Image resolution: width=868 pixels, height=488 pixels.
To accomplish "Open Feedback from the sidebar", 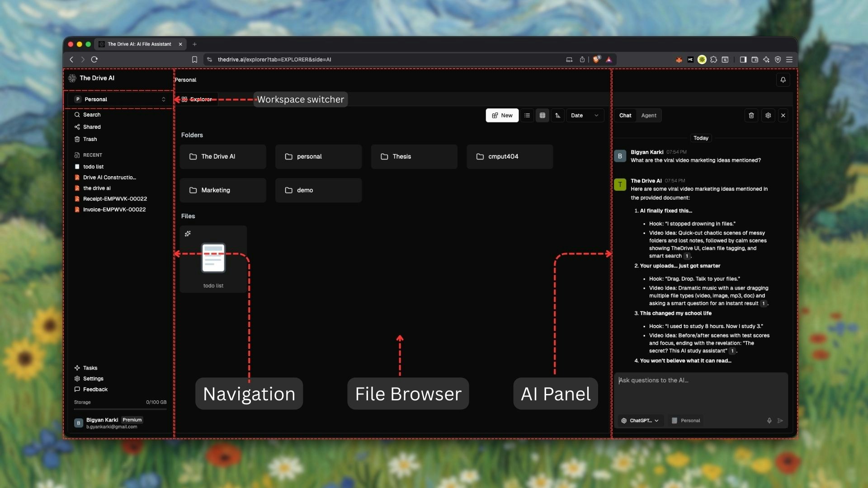I will [94, 389].
